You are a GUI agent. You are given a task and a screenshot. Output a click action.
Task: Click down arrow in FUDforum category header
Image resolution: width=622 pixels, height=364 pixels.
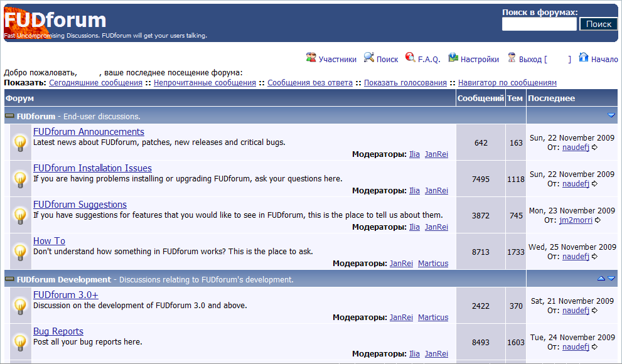pos(611,115)
